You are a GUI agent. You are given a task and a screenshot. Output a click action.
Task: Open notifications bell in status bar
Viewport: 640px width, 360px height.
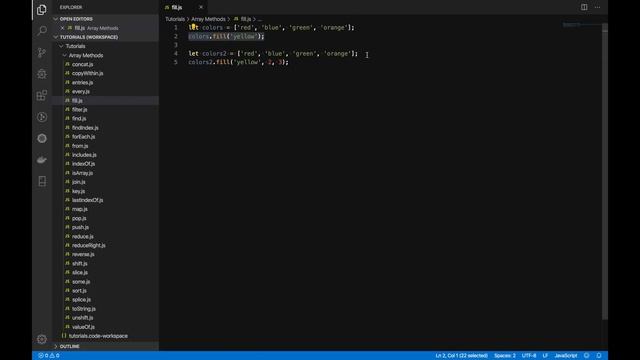(599, 356)
